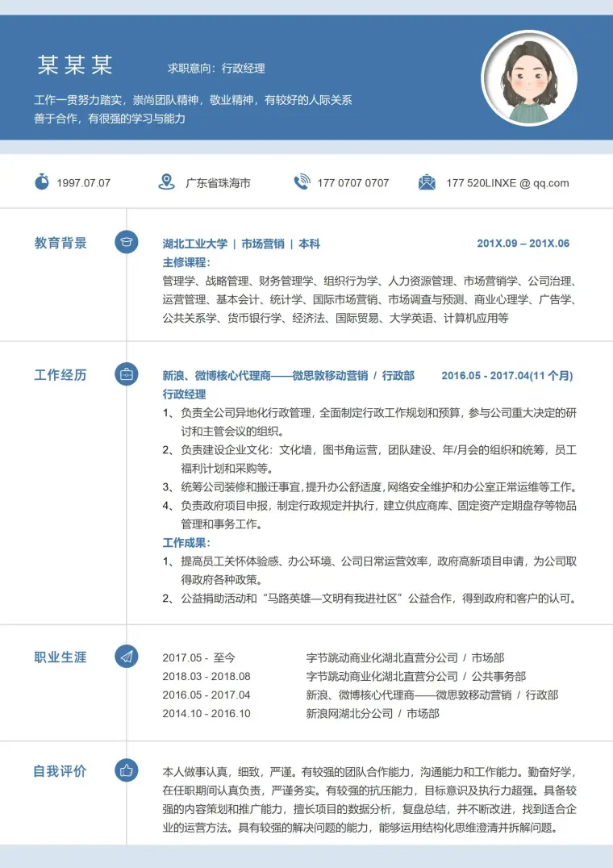Select 新浪网湖北分公司 / 市场部 entry
The image size is (613, 868).
373,713
